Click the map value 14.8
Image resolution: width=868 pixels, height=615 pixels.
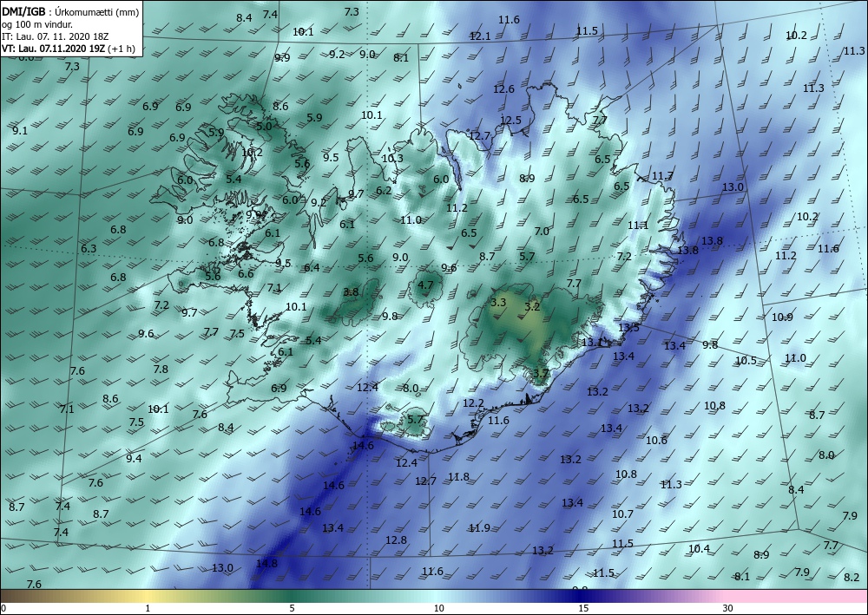266,563
